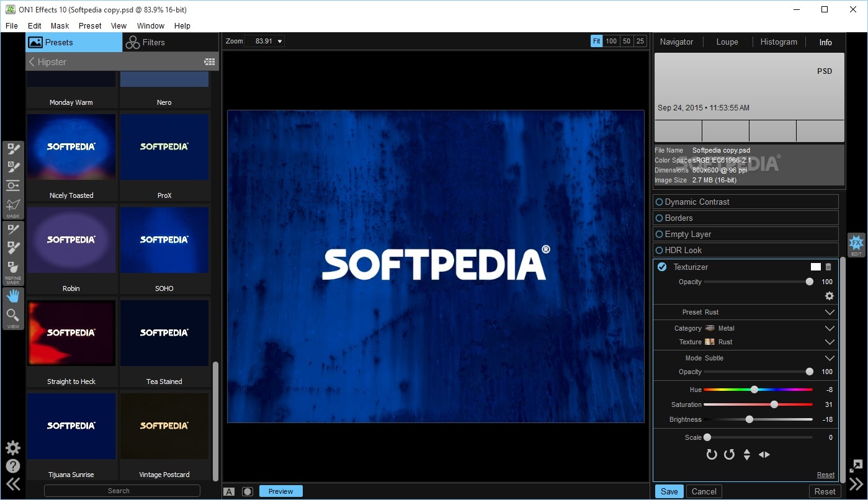
Task: Switch to the Histogram tab
Action: (x=779, y=42)
